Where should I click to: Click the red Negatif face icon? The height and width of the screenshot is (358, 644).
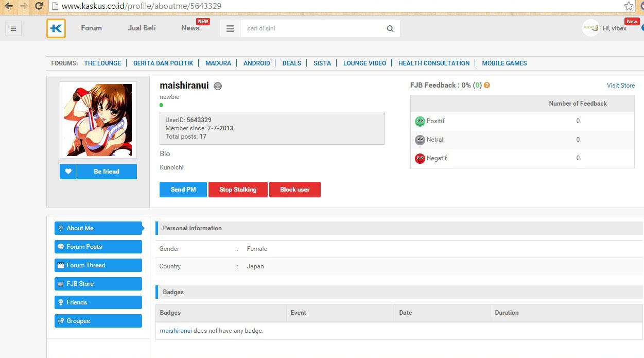point(420,158)
